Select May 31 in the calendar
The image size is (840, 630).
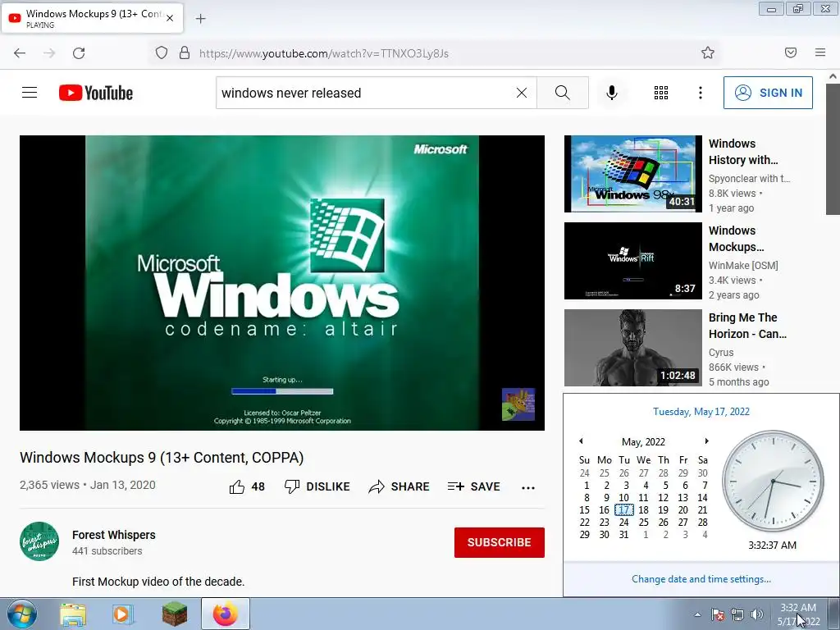(x=624, y=535)
